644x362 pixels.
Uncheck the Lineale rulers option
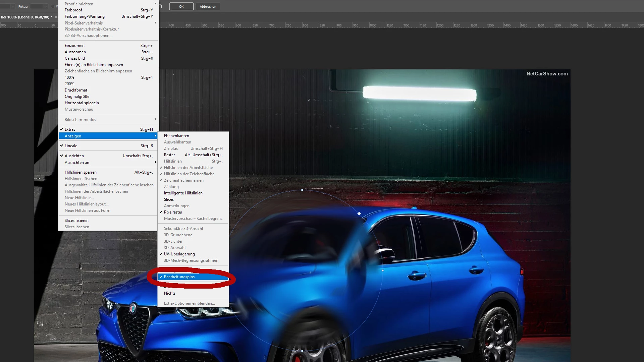[x=71, y=146]
